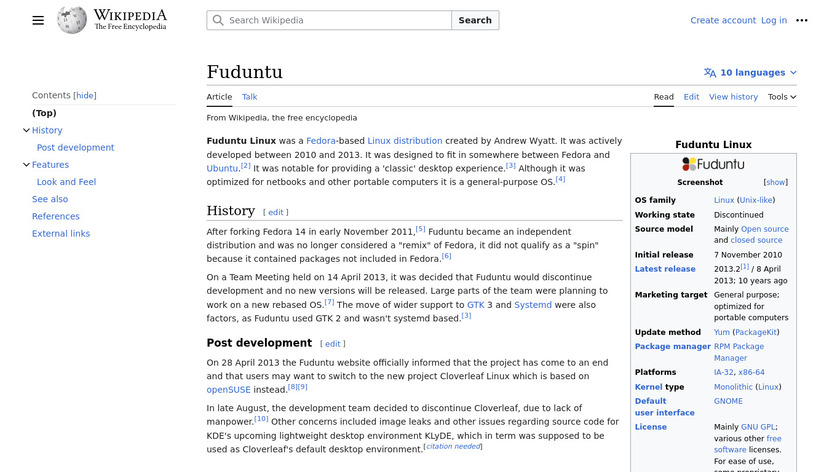Open the GNOME link in infobox
Viewport: 840px width, 472px height.
[728, 401]
